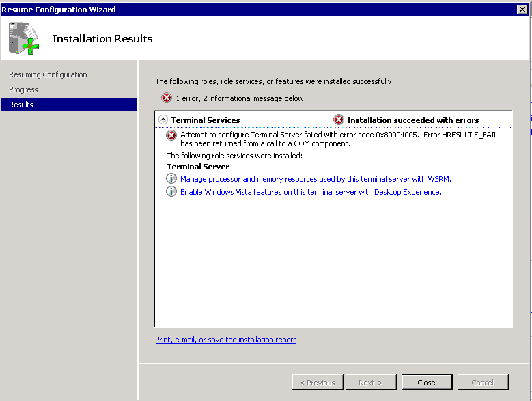Click the error code 0x80004005 message text

(339, 139)
